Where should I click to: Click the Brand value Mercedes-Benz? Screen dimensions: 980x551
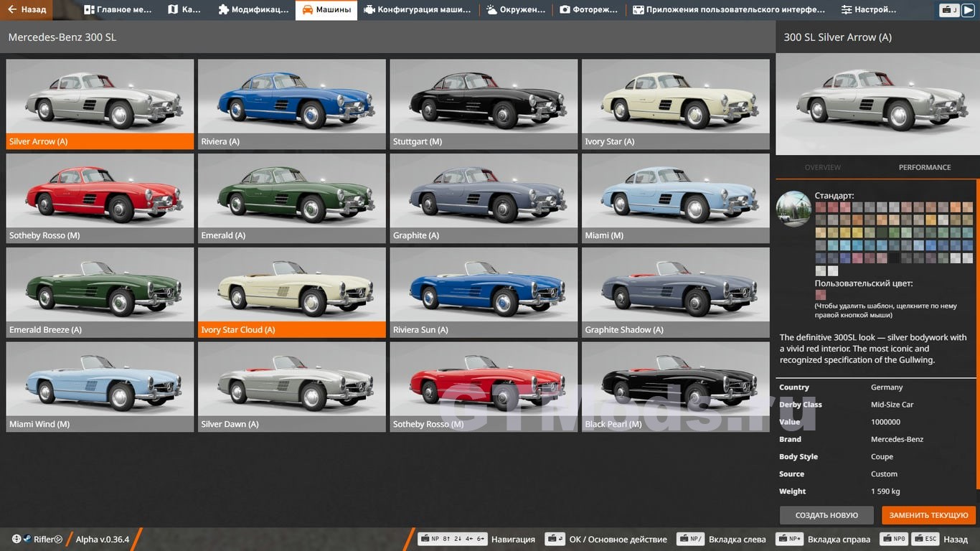tap(897, 439)
